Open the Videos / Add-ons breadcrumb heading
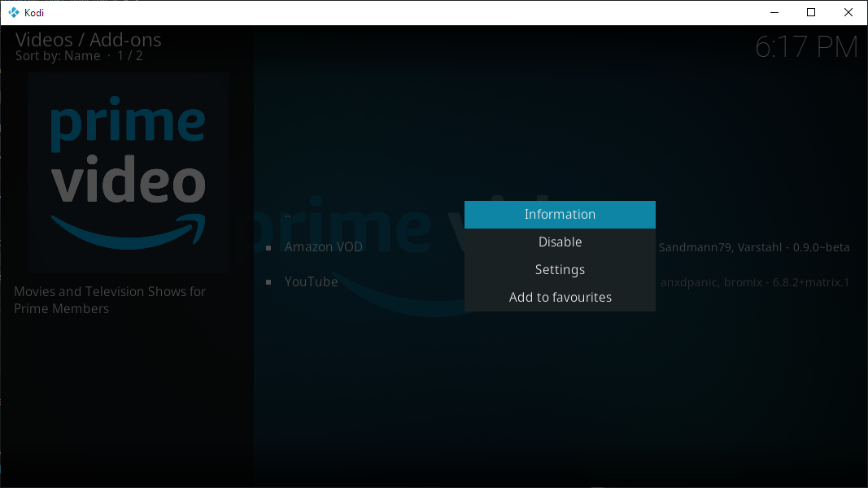 [87, 39]
